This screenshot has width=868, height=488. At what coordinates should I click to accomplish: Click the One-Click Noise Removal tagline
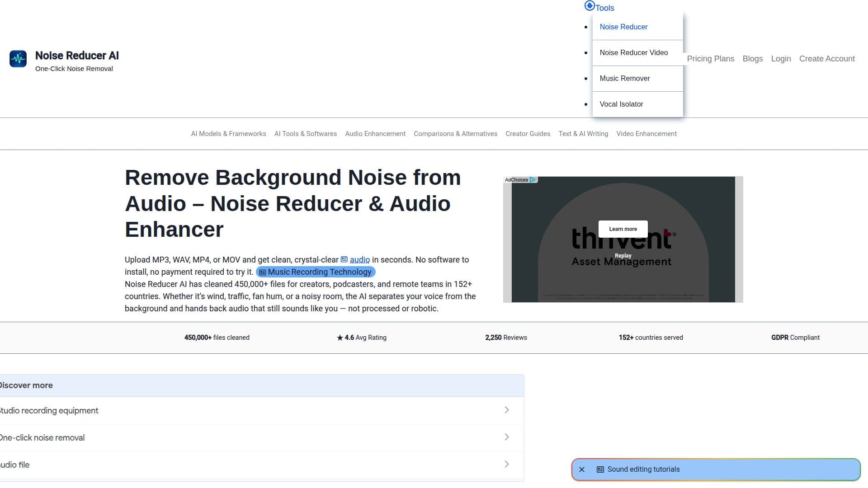click(x=74, y=69)
